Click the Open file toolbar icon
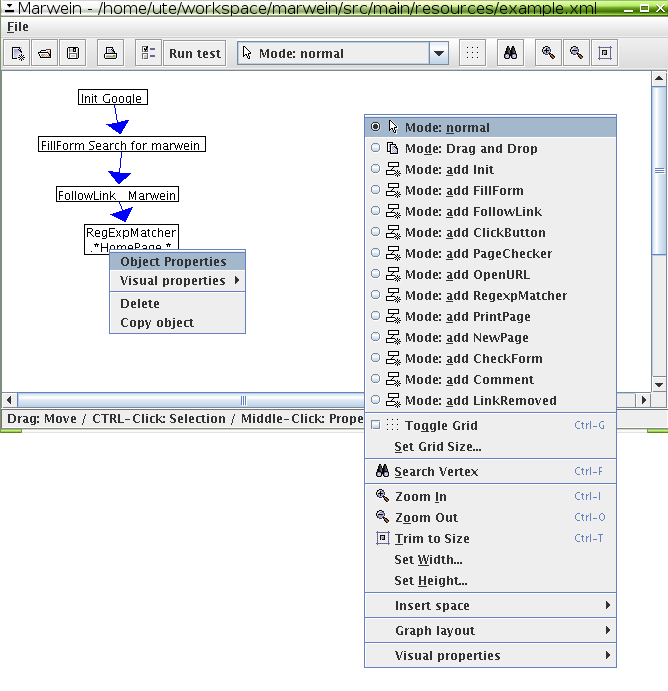The height and width of the screenshot is (691, 668). click(45, 53)
